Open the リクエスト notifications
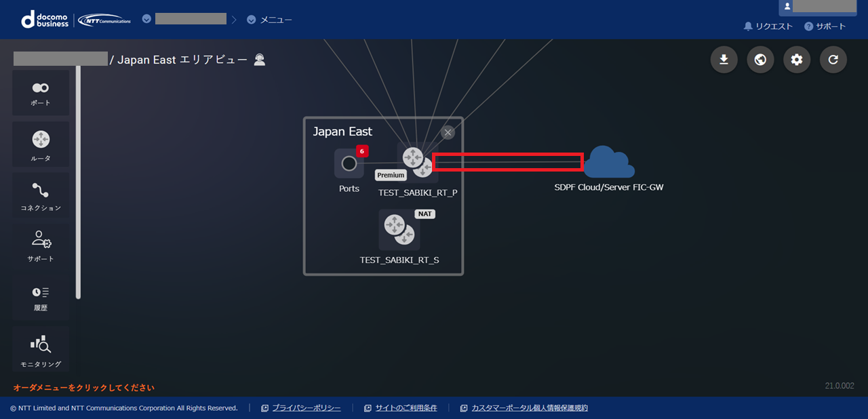The width and height of the screenshot is (868, 419). tap(768, 26)
